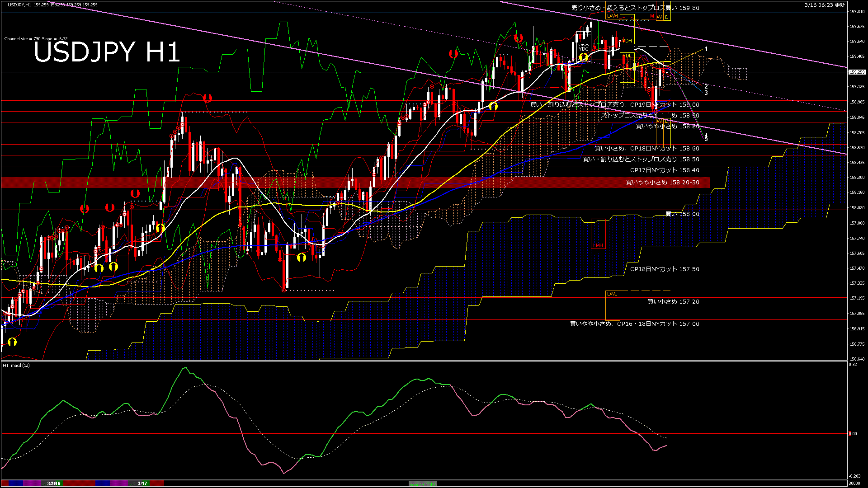Click the 買い小さめ 157.20 level label
868x488 pixels.
click(673, 302)
